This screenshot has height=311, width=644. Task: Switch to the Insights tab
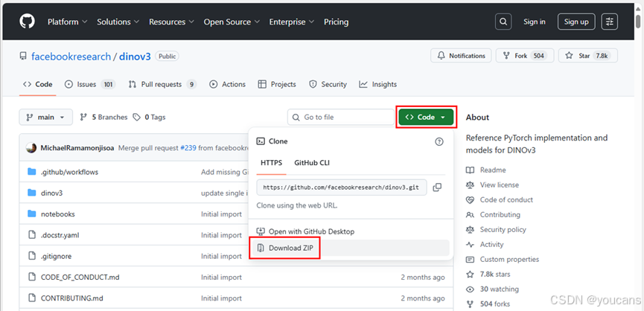pyautogui.click(x=378, y=85)
